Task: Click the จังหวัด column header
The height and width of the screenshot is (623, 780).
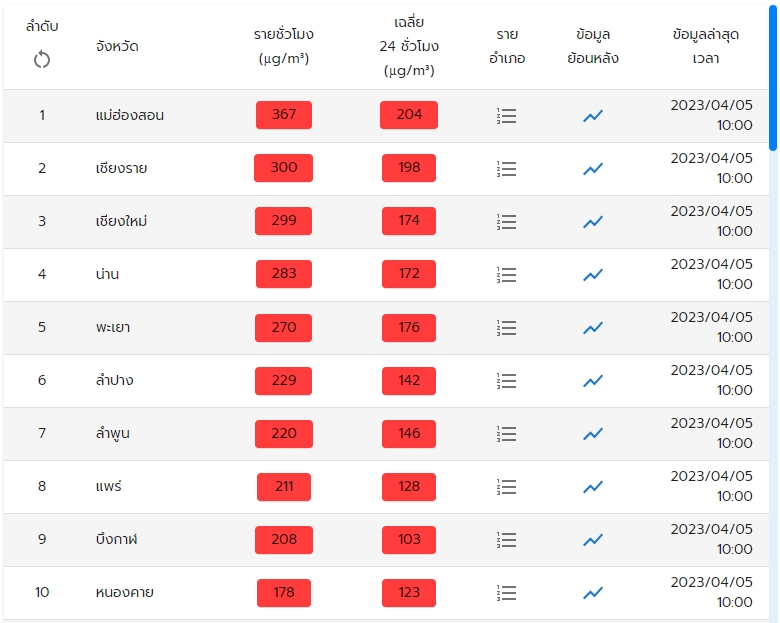Action: 117,46
